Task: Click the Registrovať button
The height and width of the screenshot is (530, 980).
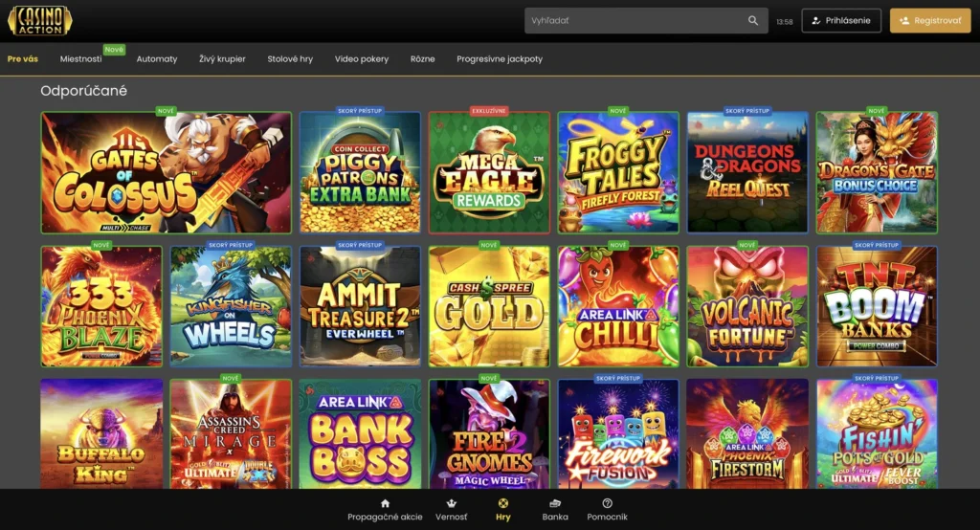Action: click(x=930, y=21)
